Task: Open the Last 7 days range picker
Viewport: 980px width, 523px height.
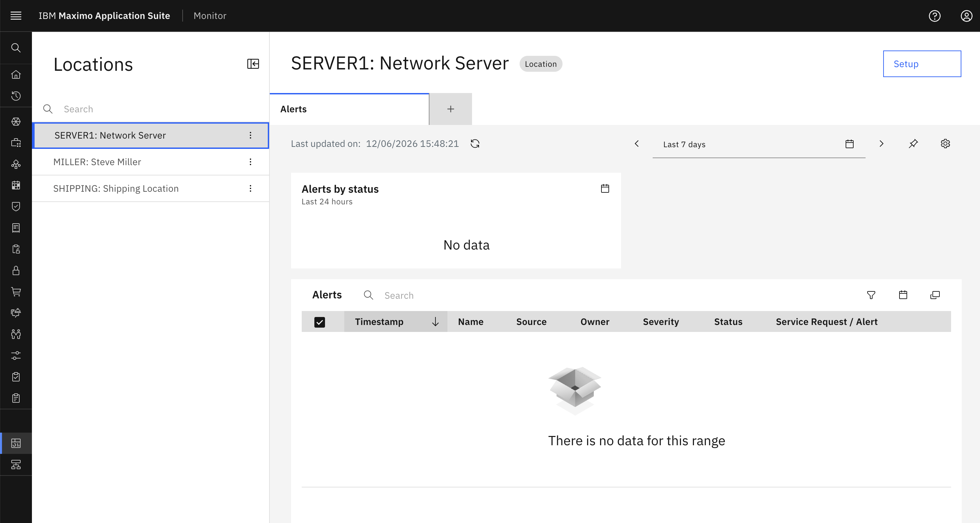Action: tap(759, 145)
